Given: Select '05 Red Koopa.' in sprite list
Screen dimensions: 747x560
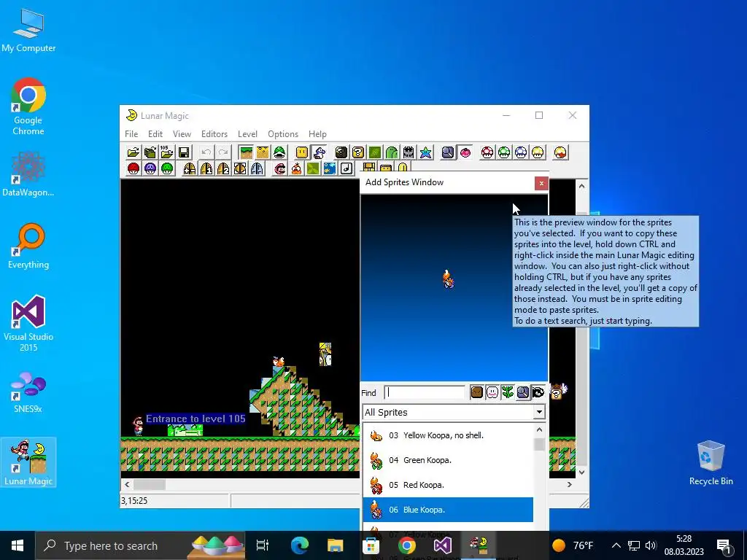Looking at the screenshot, I should tap(448, 485).
